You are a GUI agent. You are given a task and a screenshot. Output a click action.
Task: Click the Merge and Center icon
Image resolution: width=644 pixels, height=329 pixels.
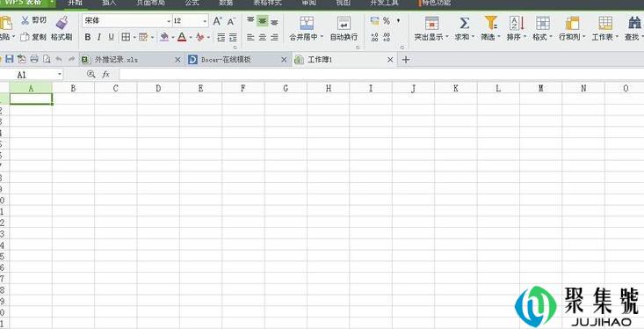[x=307, y=23]
